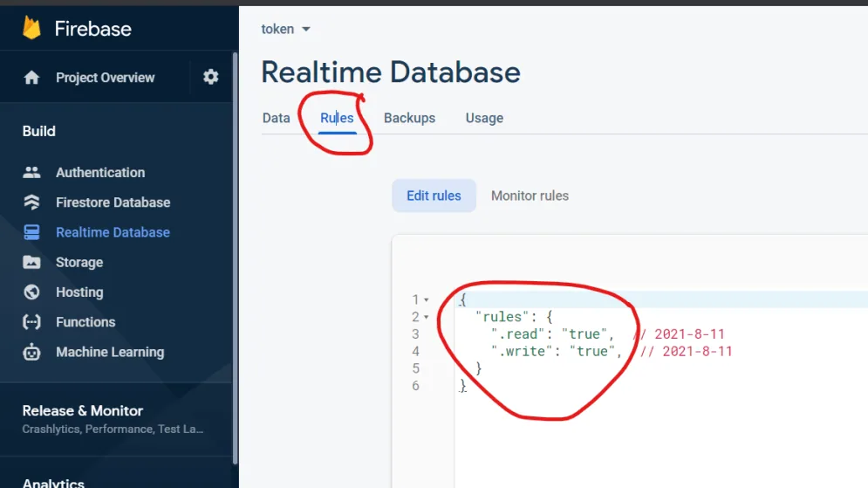Click line number 5 in the gutter
This screenshot has height=488, width=868.
pyautogui.click(x=416, y=368)
